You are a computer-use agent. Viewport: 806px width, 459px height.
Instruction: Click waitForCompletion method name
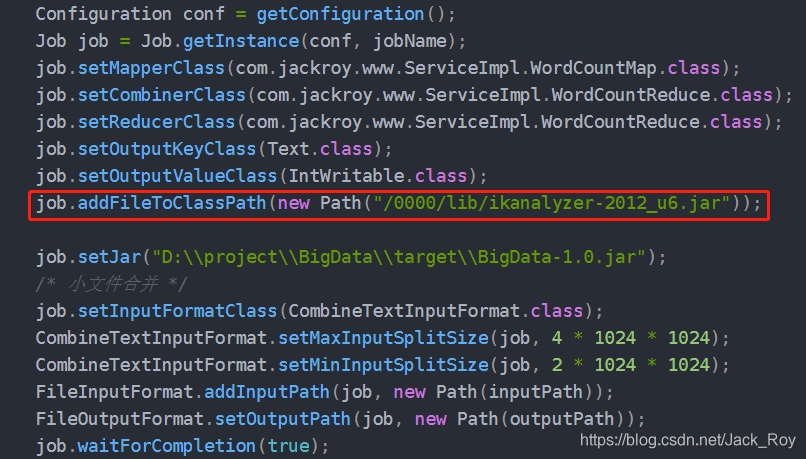pyautogui.click(x=167, y=446)
